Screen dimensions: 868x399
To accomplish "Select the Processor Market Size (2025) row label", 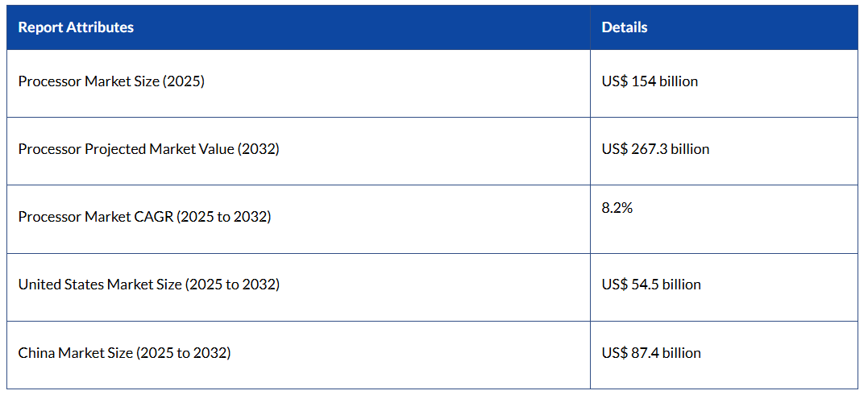I will pos(111,81).
